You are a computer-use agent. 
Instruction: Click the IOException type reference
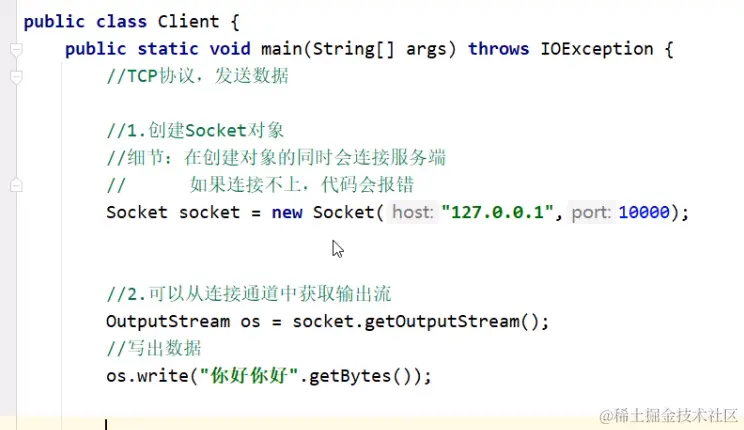596,49
